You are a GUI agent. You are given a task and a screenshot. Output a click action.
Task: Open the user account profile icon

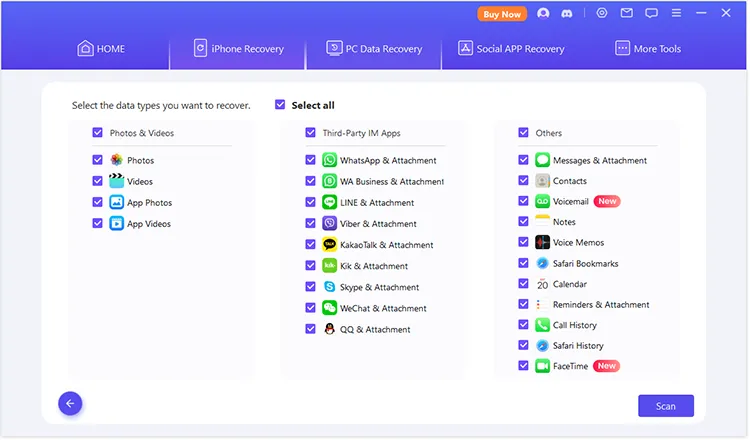coord(543,14)
